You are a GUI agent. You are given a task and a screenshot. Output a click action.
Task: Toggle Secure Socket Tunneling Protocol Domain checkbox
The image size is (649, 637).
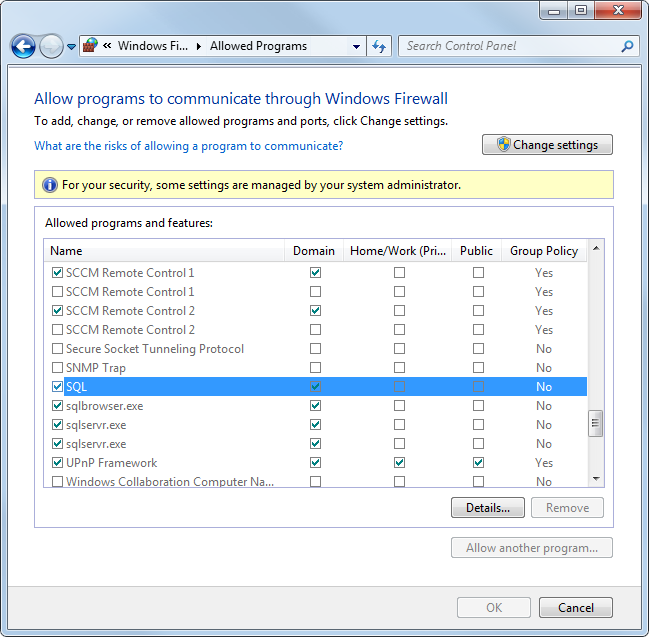click(x=315, y=349)
